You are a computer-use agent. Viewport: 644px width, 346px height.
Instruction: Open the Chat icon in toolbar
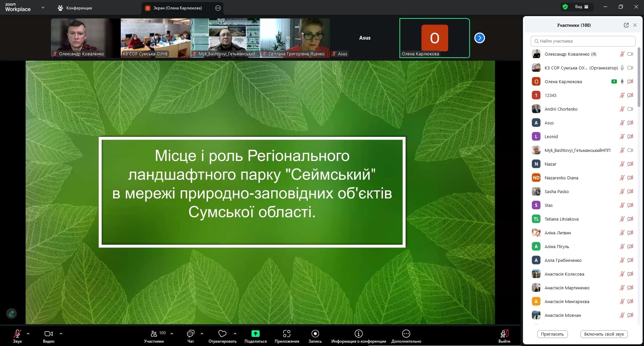coord(191,334)
